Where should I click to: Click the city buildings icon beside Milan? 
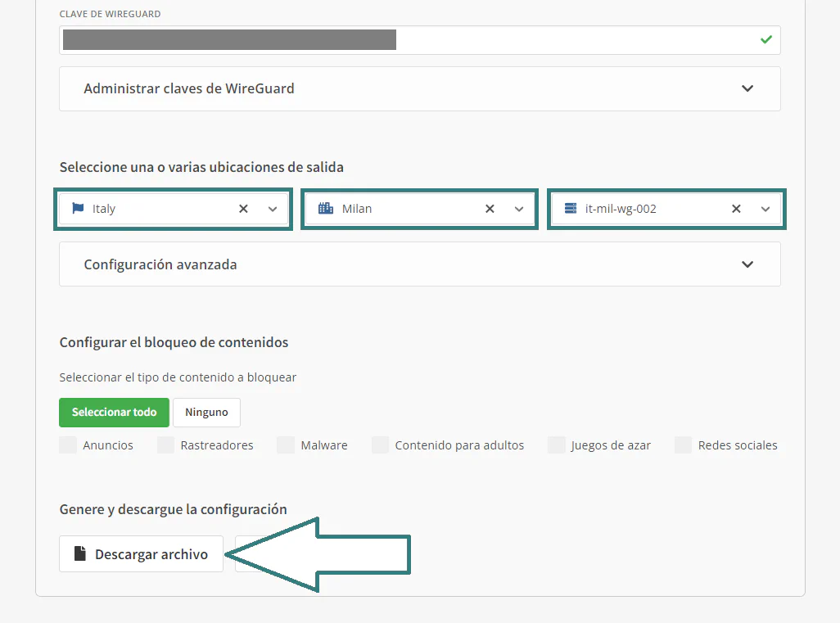[326, 208]
